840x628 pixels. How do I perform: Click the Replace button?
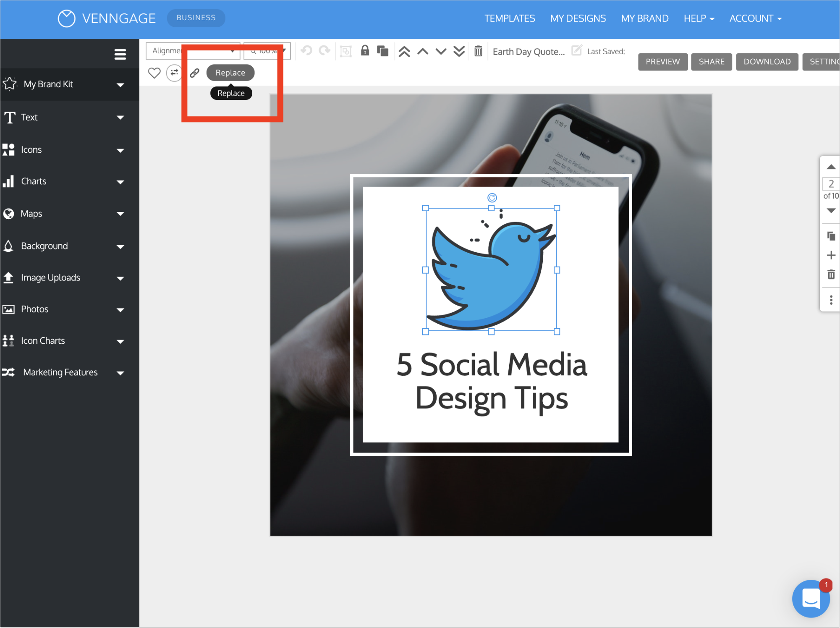(230, 73)
